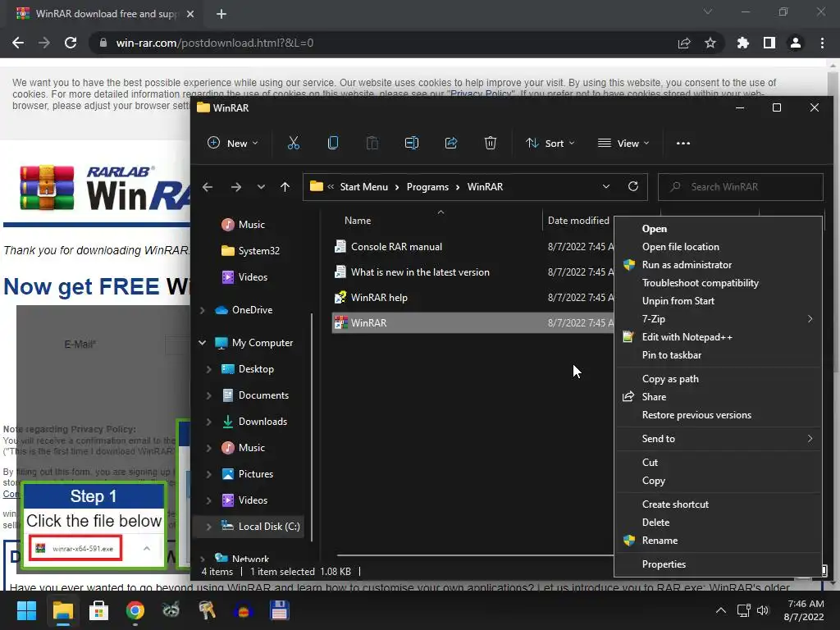Screen dimensions: 840x630
Task: Open a new Chrome tab
Action: coord(221,14)
